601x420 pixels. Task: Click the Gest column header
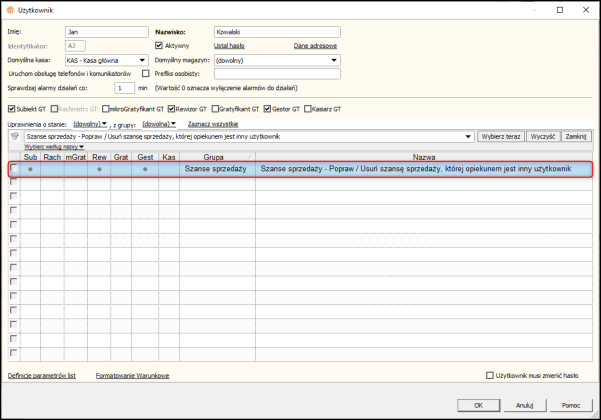pos(145,157)
